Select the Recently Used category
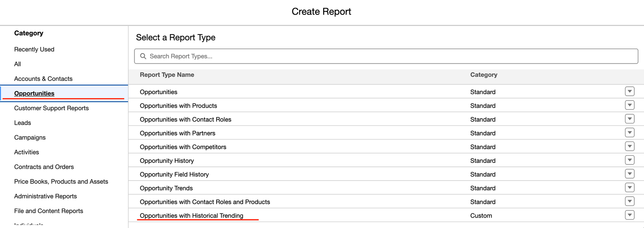The image size is (644, 228). (34, 49)
